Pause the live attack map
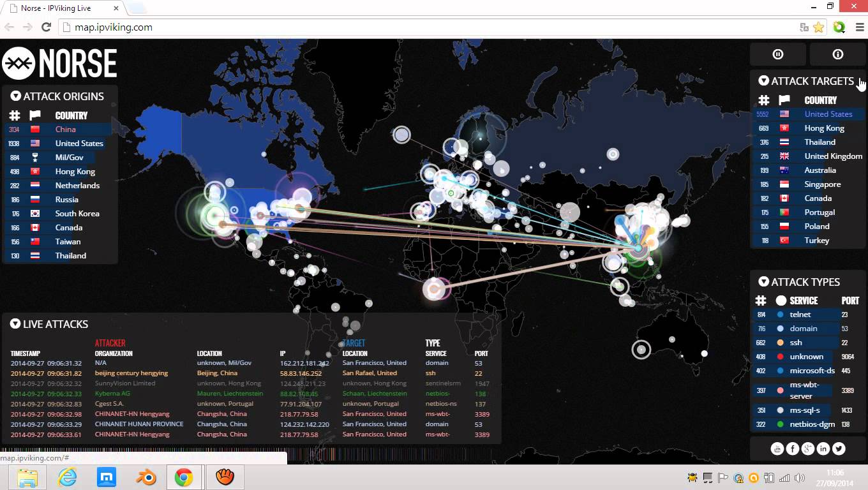The height and width of the screenshot is (490, 868). [777, 54]
